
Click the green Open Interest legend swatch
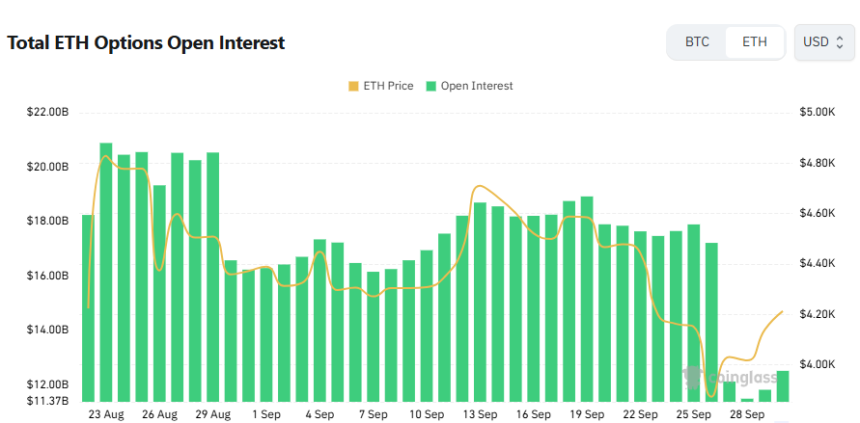431,86
